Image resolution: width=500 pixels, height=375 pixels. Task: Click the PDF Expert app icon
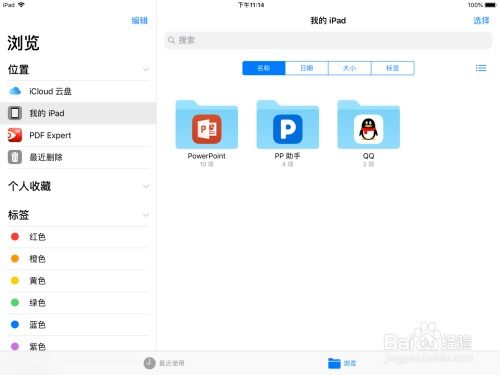15,135
